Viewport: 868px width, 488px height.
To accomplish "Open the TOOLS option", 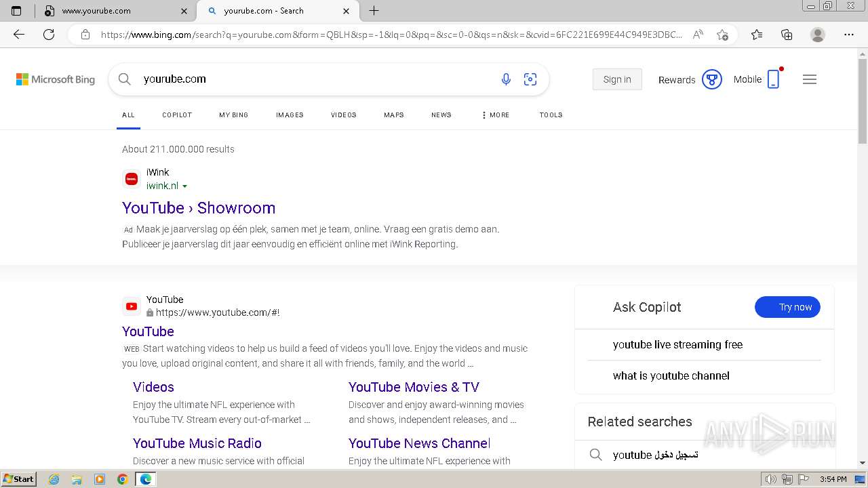I will click(551, 115).
